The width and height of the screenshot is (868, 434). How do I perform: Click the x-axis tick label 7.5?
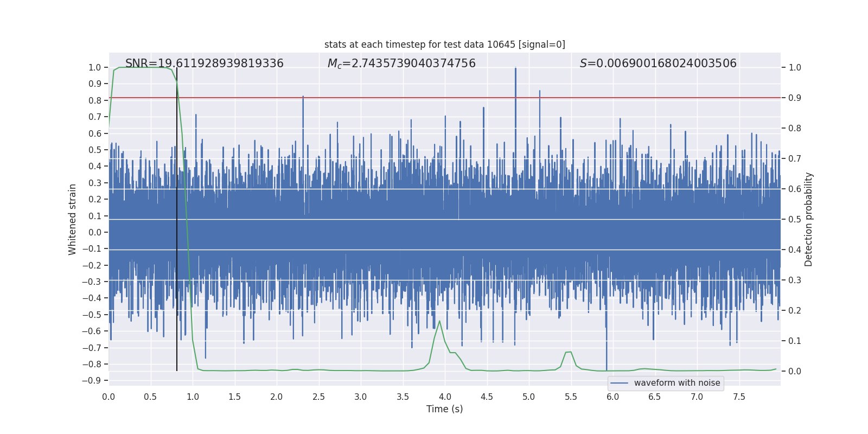pyautogui.click(x=739, y=397)
